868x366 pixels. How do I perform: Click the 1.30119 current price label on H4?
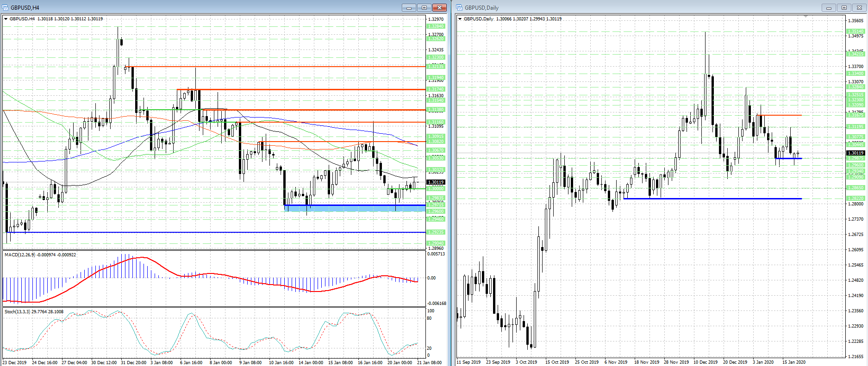click(436, 182)
